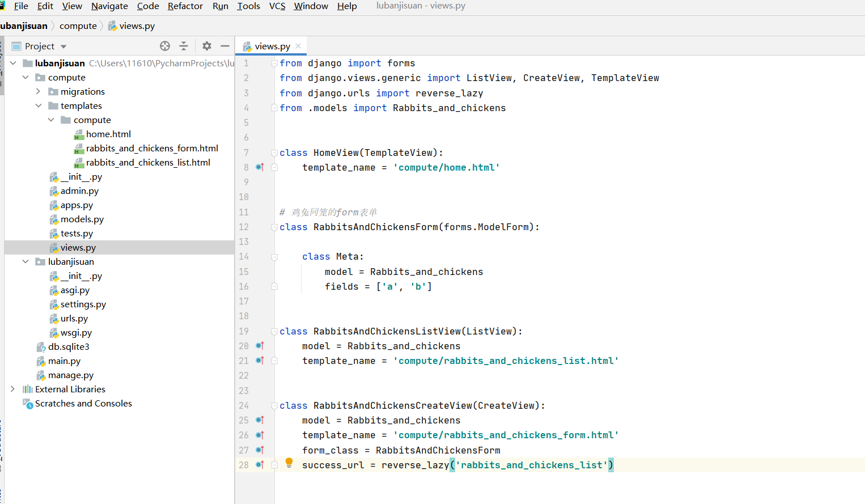The width and height of the screenshot is (865, 504).
Task: Click the override gutter icon on line 20
Action: click(x=260, y=346)
